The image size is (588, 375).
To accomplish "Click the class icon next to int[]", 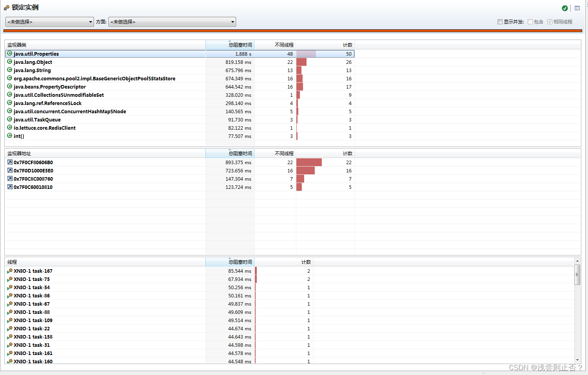I will (x=9, y=136).
